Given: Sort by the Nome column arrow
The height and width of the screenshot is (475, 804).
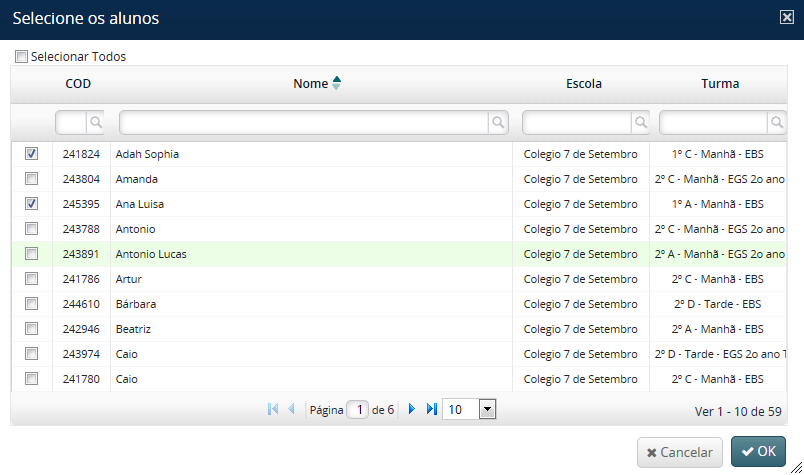Looking at the screenshot, I should click(x=336, y=84).
